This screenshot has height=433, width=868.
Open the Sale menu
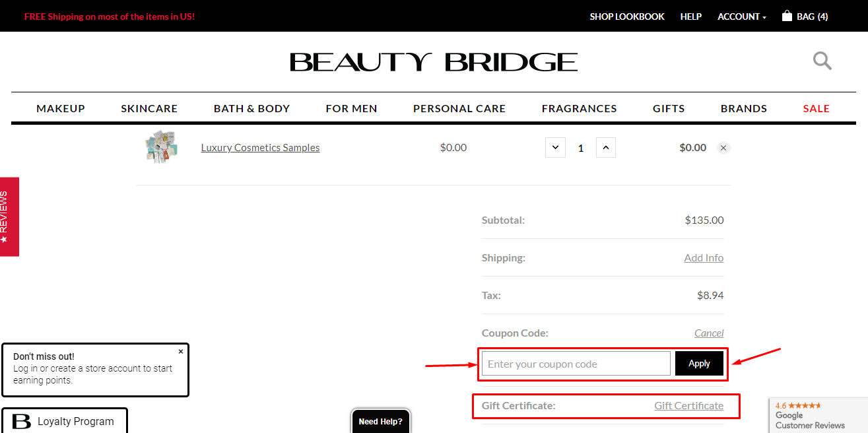pyautogui.click(x=816, y=108)
